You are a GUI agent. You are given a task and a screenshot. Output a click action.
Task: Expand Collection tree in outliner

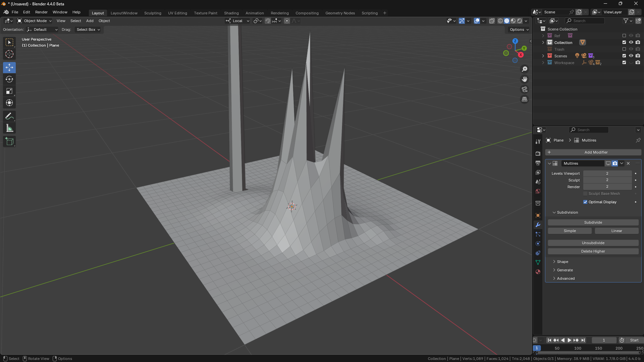point(543,42)
